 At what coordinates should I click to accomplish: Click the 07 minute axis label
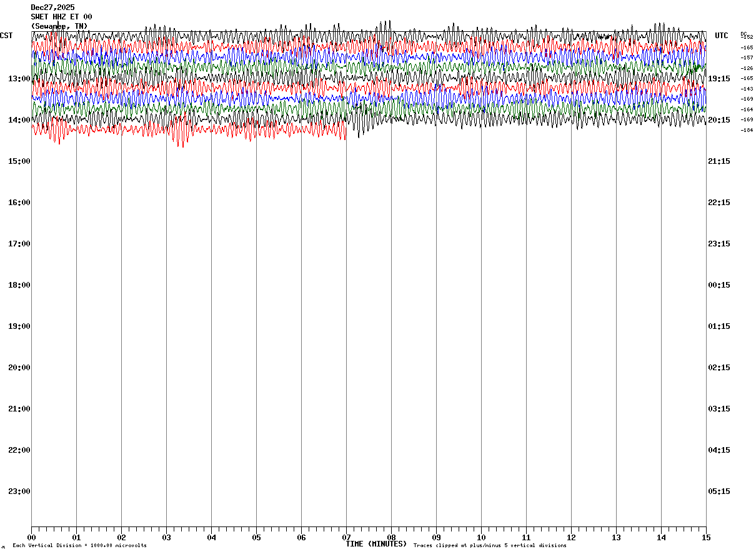(346, 538)
